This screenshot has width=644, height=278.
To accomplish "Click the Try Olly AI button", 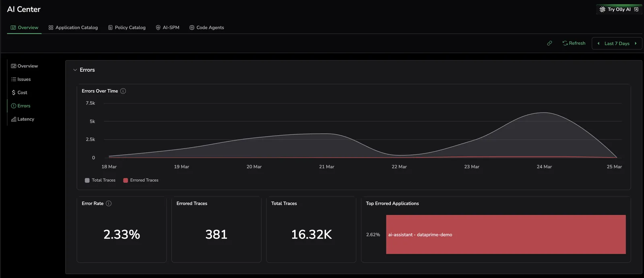I will click(619, 9).
